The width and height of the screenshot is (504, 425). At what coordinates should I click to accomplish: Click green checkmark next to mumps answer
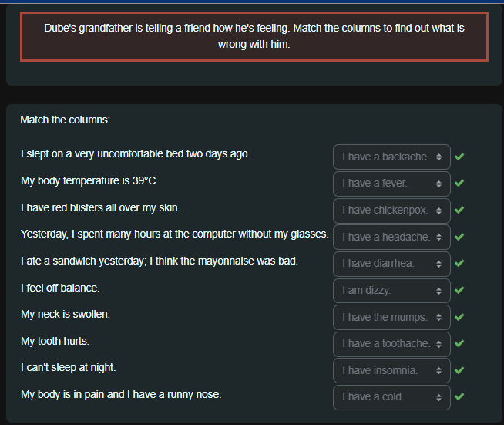(x=459, y=317)
